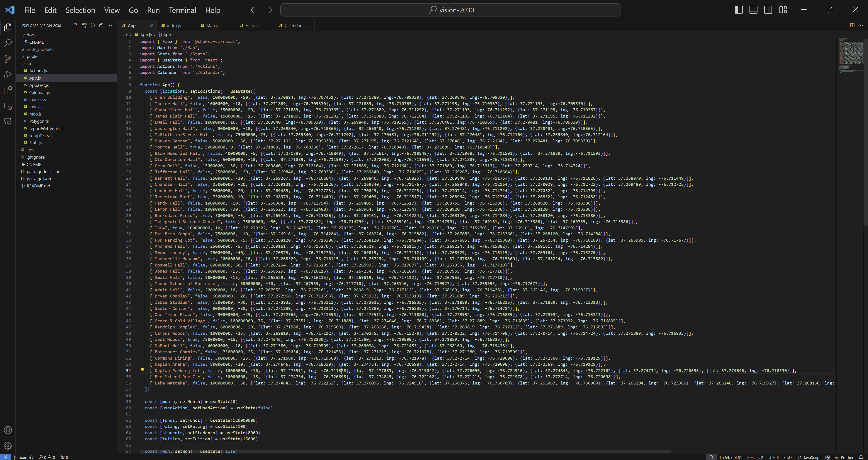The height and width of the screenshot is (460, 868).
Task: Toggle the bottom panel layout button
Action: click(x=753, y=10)
